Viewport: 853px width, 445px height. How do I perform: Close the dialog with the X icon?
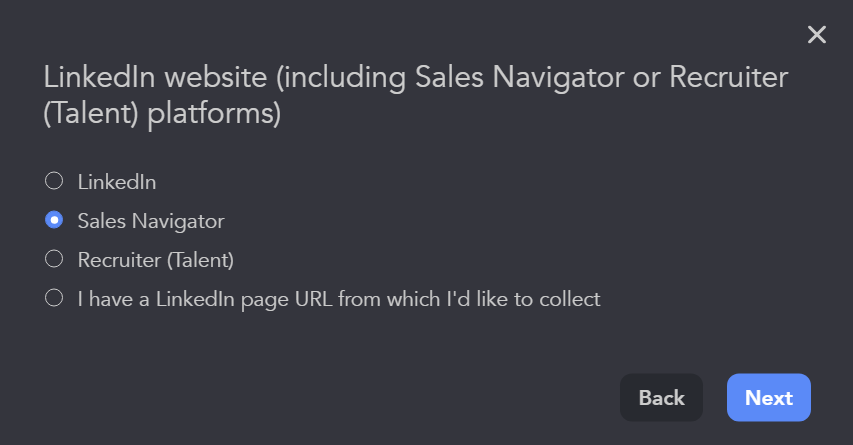click(x=817, y=35)
